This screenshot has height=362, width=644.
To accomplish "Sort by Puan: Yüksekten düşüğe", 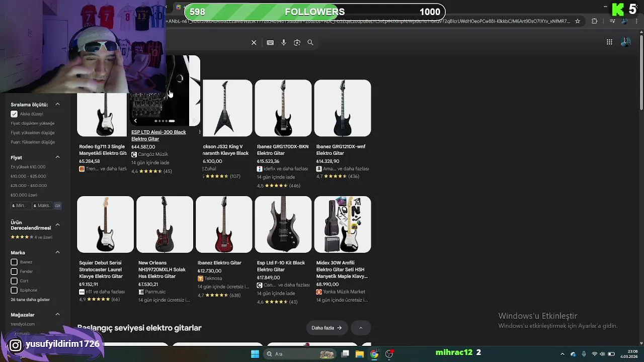I will point(33,142).
